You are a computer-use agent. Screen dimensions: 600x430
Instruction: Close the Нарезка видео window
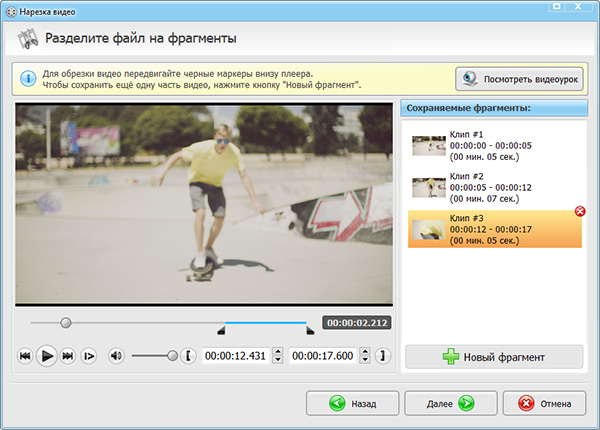coord(579,6)
